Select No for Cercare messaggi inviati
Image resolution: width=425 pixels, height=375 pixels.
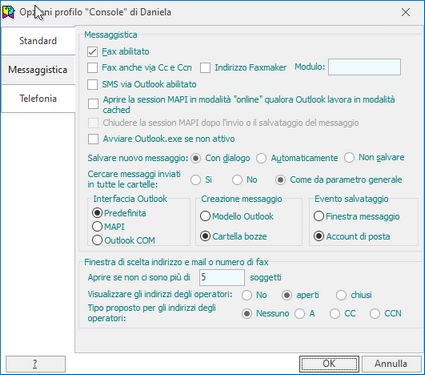(x=237, y=180)
